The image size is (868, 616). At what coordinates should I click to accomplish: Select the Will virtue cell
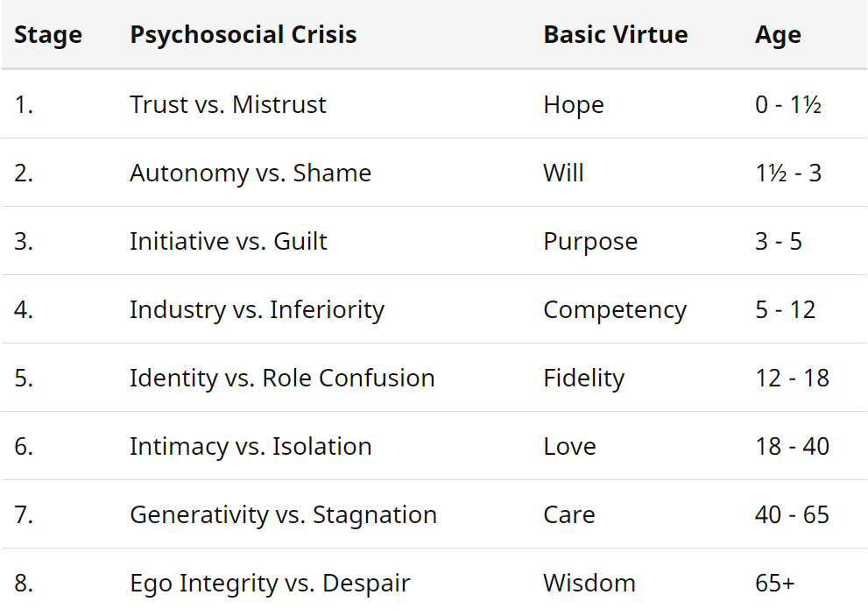[563, 173]
